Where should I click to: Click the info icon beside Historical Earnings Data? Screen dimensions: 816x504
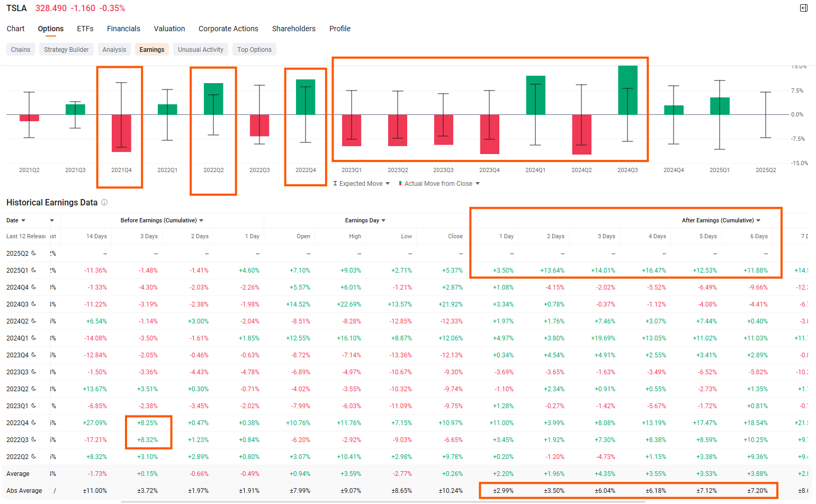(104, 202)
